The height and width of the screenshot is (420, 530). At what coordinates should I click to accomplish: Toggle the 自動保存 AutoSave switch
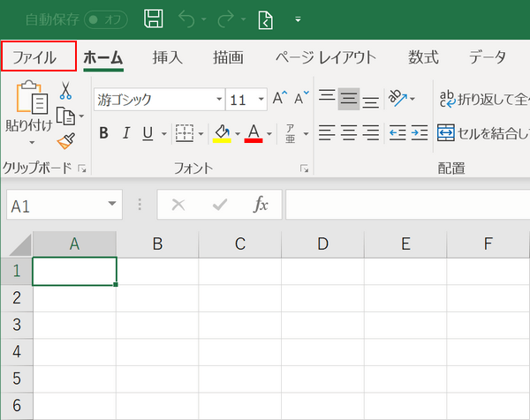point(106,19)
